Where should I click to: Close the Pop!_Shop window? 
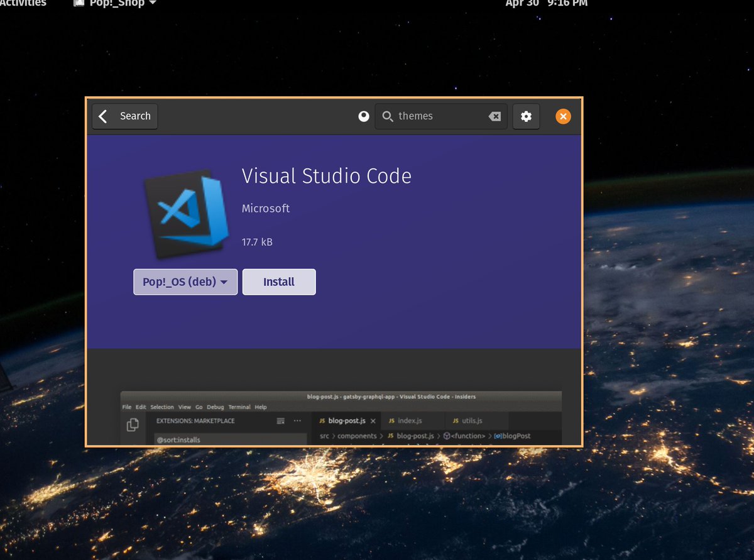click(x=564, y=116)
